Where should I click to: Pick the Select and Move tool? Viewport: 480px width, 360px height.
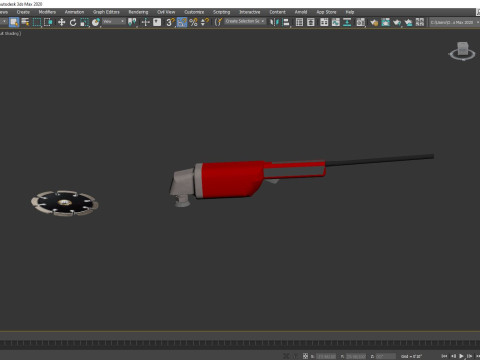click(x=61, y=22)
